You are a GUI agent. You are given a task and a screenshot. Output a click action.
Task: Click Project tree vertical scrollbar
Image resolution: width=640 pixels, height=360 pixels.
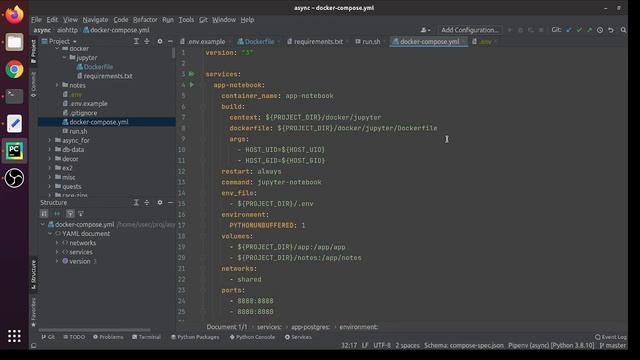(x=173, y=53)
